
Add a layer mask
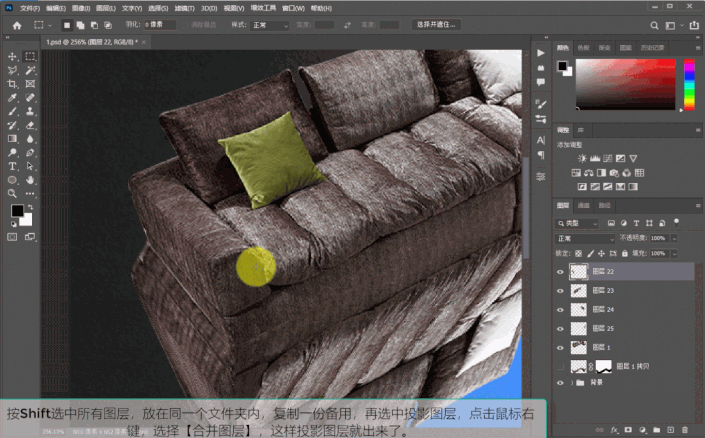(x=629, y=430)
